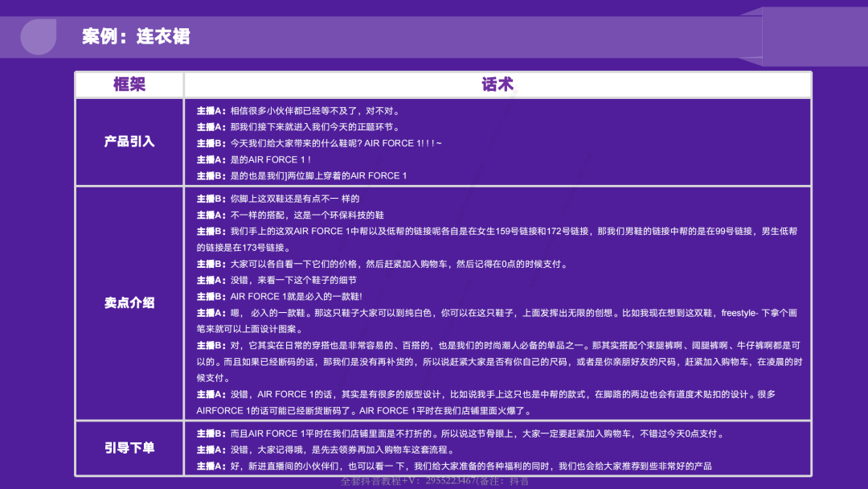Click line "AIRFORCE 1的话可能已经断货断码了"

(x=366, y=411)
